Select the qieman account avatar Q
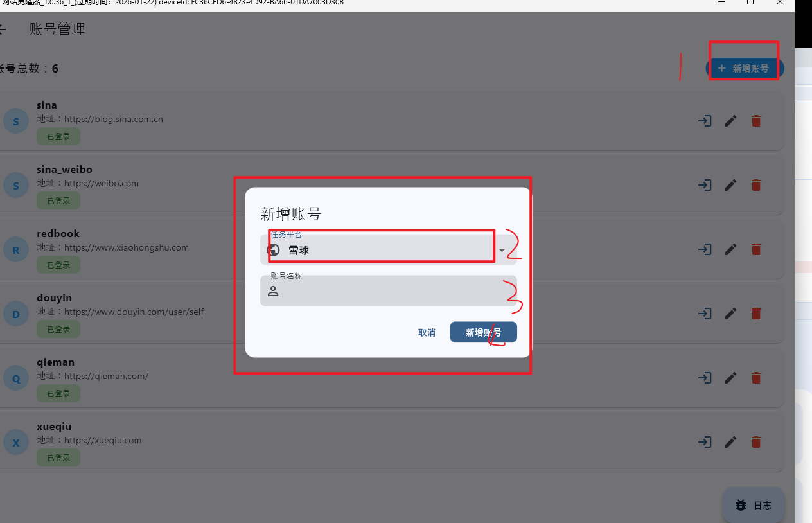Viewport: 812px width, 523px height. (16, 378)
